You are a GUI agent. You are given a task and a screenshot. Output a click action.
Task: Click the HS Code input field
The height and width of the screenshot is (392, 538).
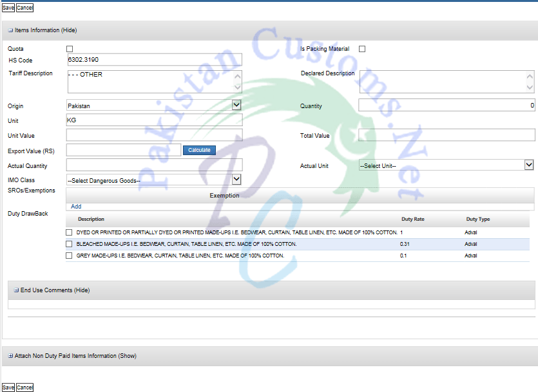[155, 60]
